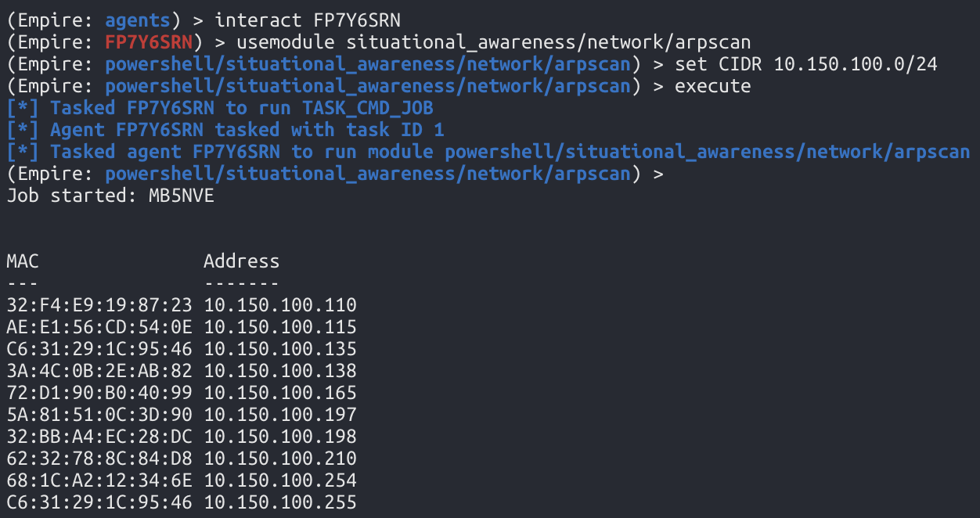Click MAC address 5A:81:51:0C:3D:90
The image size is (980, 518).
point(99,415)
